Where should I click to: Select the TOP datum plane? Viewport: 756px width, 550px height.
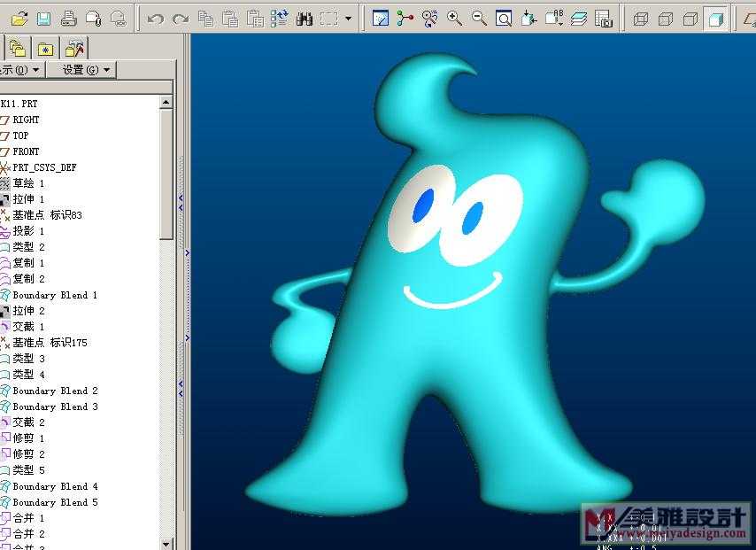[20, 136]
